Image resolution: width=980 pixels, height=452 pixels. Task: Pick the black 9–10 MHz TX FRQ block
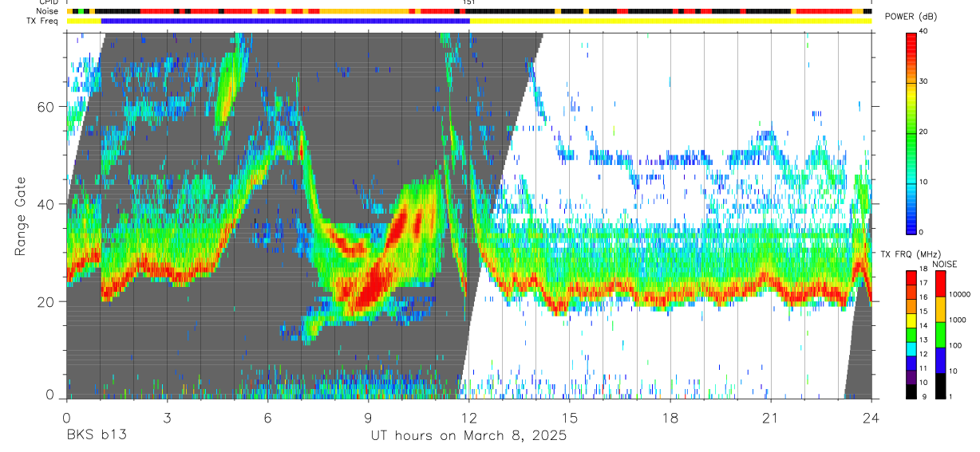point(911,391)
